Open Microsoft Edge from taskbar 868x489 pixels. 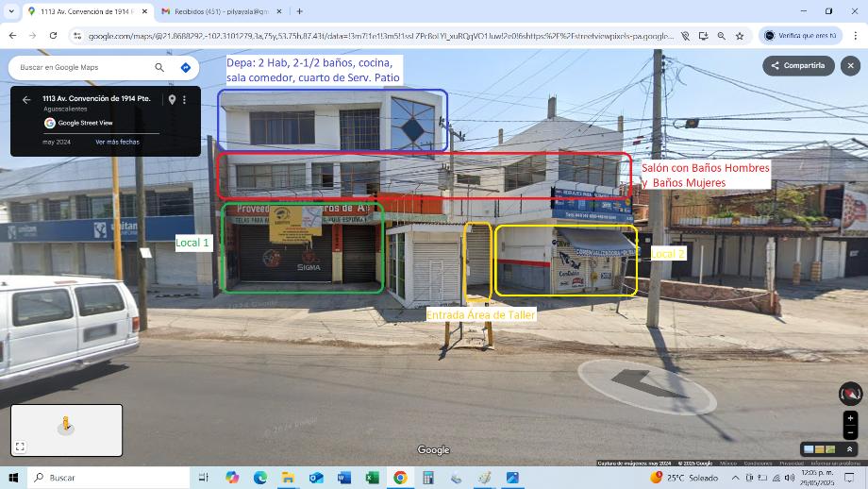click(x=260, y=478)
